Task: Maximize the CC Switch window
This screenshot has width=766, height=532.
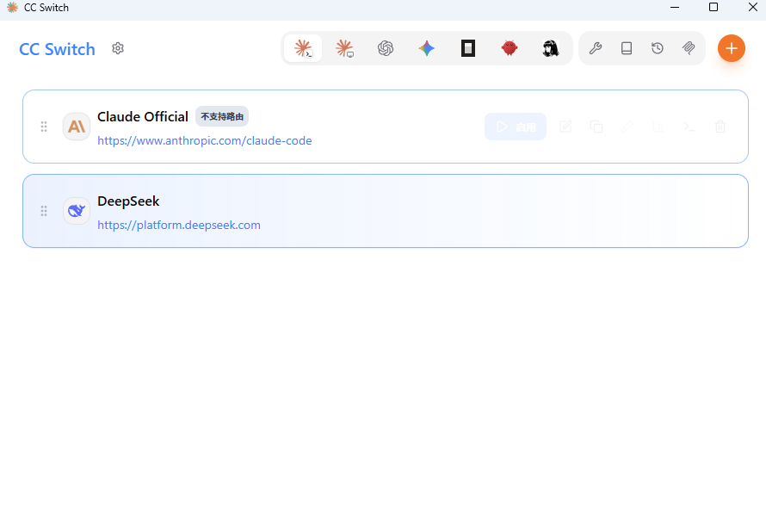Action: point(713,8)
